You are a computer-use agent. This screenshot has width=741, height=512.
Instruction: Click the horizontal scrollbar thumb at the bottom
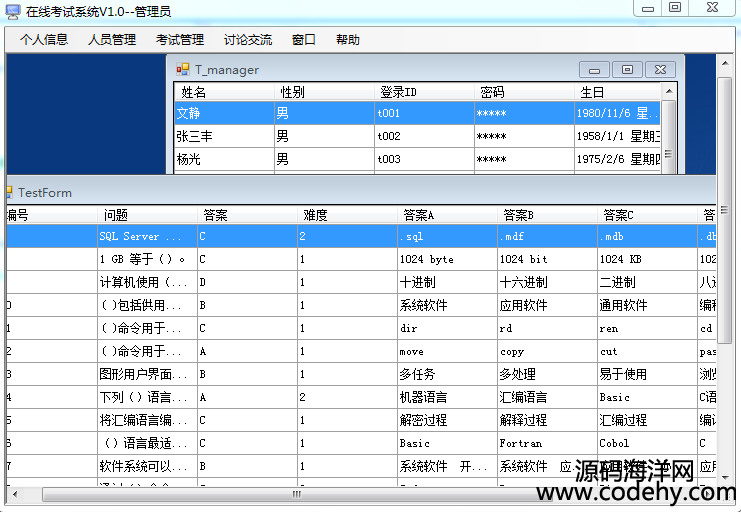click(296, 495)
